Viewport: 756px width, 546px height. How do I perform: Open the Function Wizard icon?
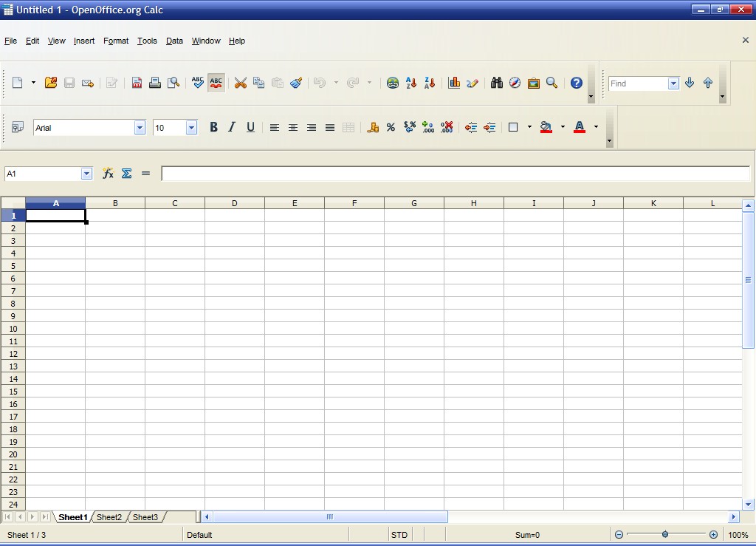point(108,173)
